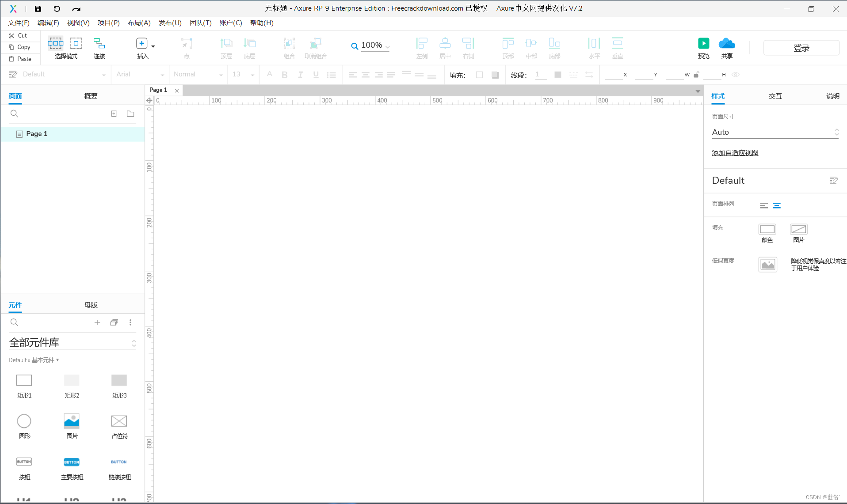Select the 选择模式 intersected mode icon

tap(56, 43)
